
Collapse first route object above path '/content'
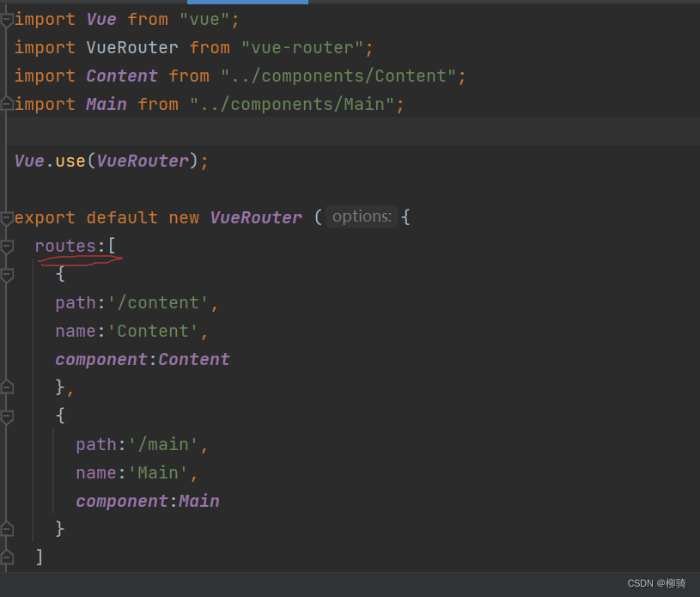(x=7, y=275)
